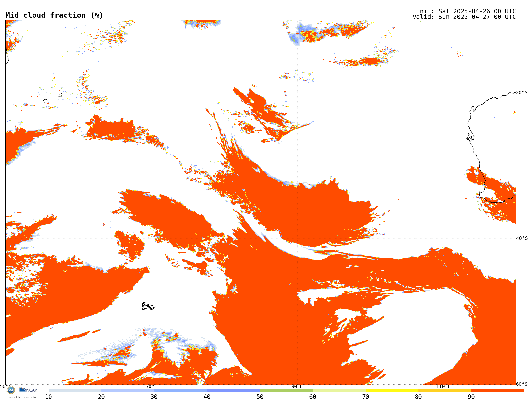Click the Réunion island outline near 20°S
Image resolution: width=532 pixels, height=400 pixels.
(x=46, y=101)
